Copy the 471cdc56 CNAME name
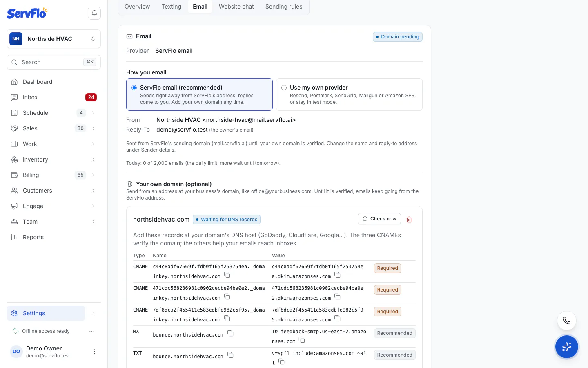Screen dimensions: 588x368 pyautogui.click(x=227, y=297)
